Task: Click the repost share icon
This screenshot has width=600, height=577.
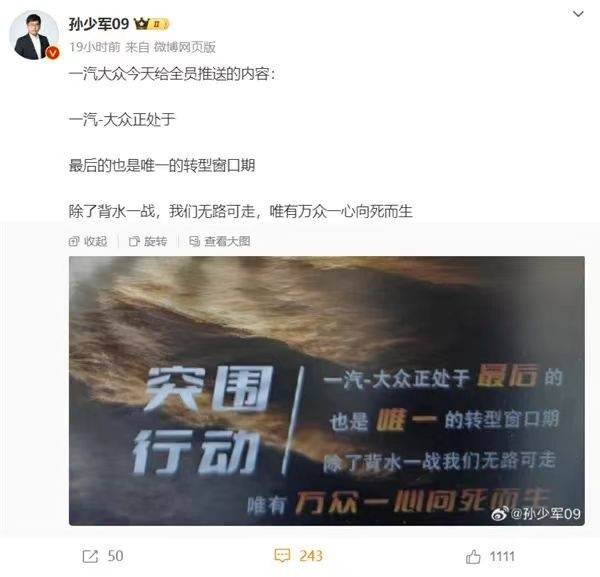Action: click(x=90, y=556)
